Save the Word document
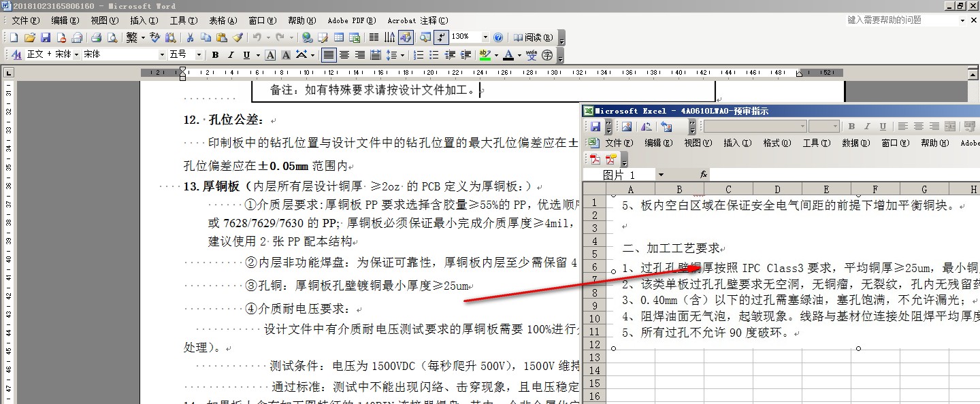980x404 pixels. 46,37
